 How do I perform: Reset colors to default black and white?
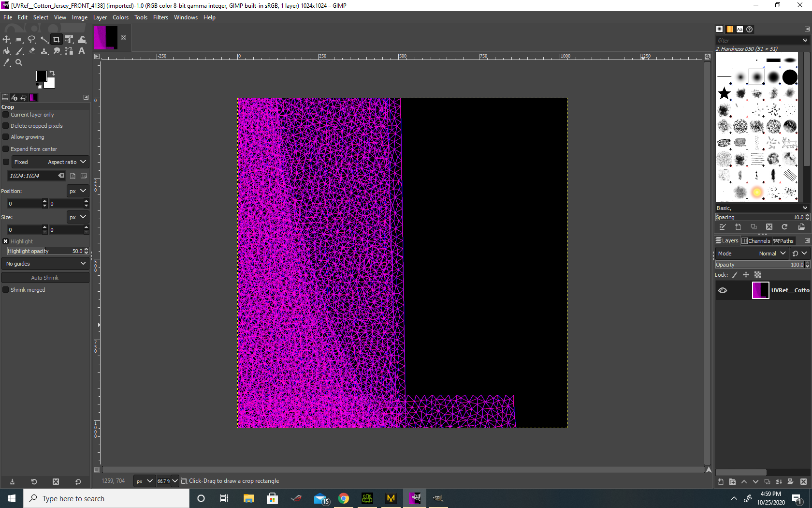point(38,86)
